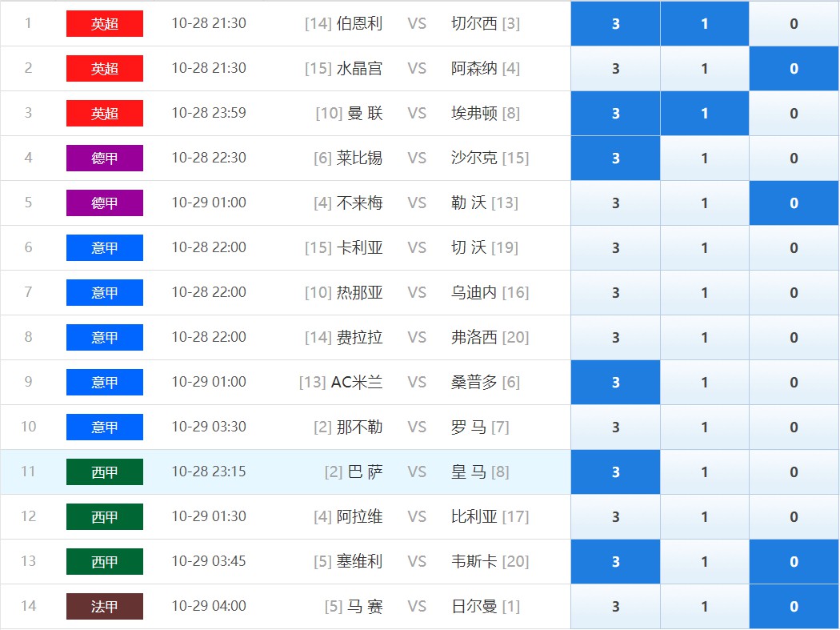Click 西甲 tag in 塞维利 row
840x630 pixels.
tap(105, 561)
